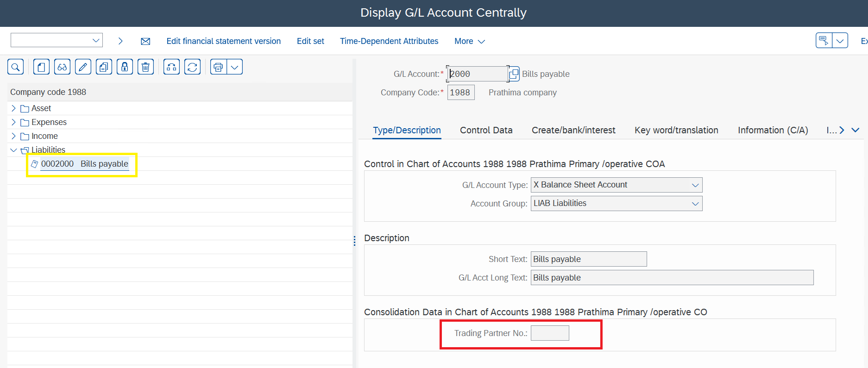Switch to Control Data tab

click(486, 130)
